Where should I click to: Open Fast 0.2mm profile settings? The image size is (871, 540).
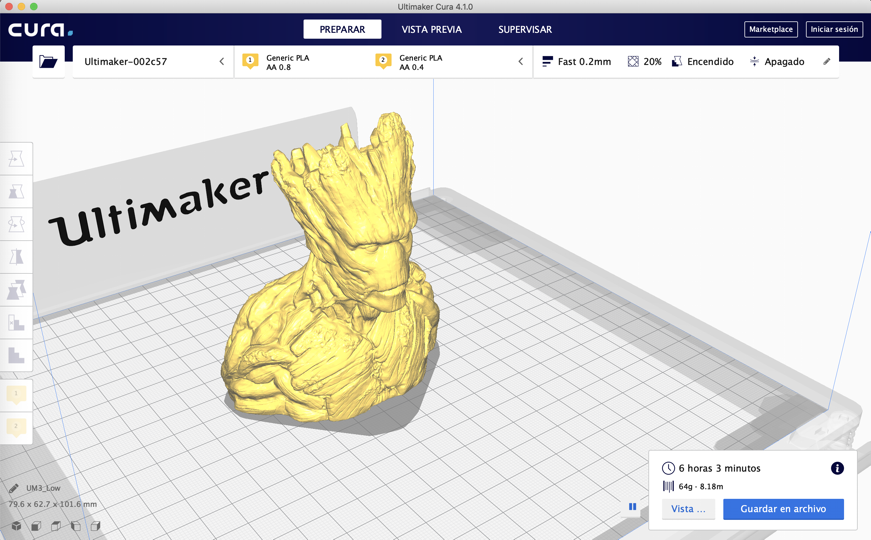pos(577,62)
